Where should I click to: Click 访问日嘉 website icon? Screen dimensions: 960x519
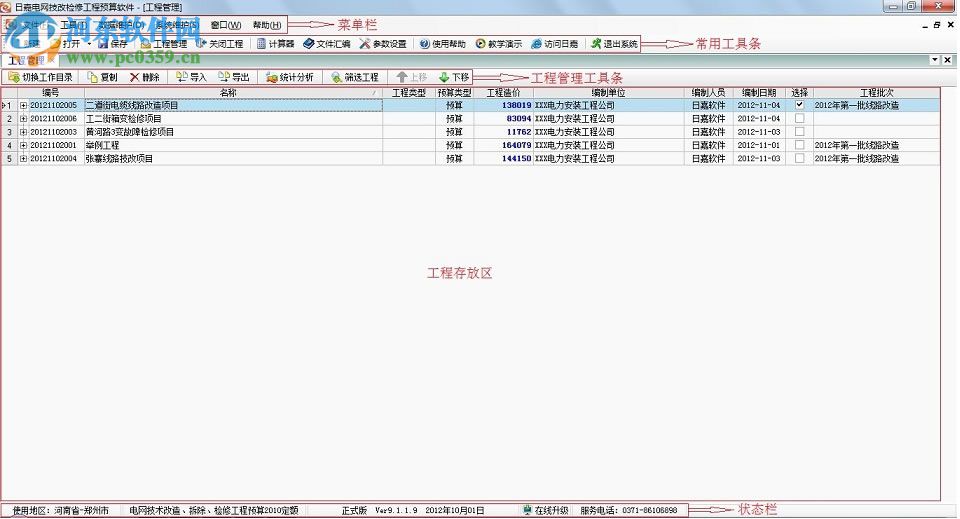click(536, 44)
